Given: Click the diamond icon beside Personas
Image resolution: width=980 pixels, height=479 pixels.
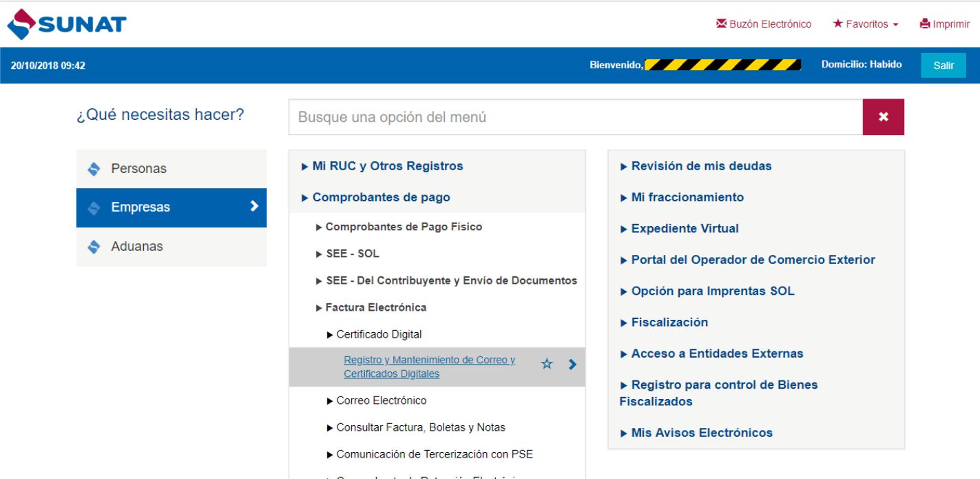Looking at the screenshot, I should pos(94,169).
